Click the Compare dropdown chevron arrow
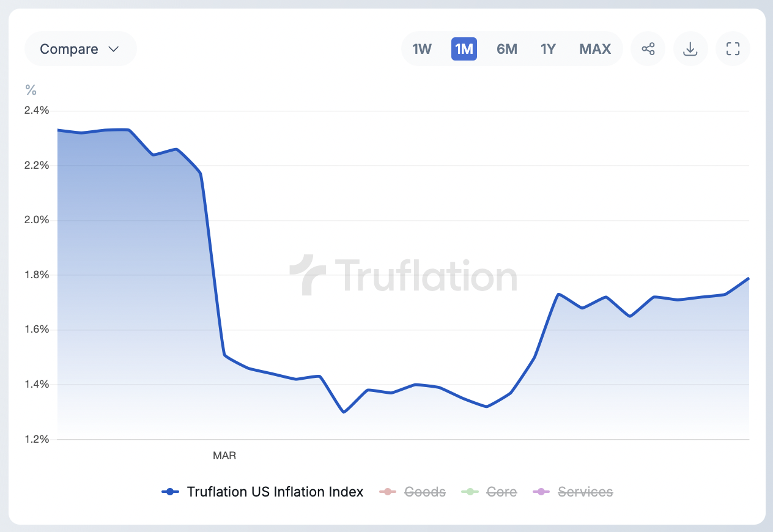The height and width of the screenshot is (532, 773). tap(113, 49)
